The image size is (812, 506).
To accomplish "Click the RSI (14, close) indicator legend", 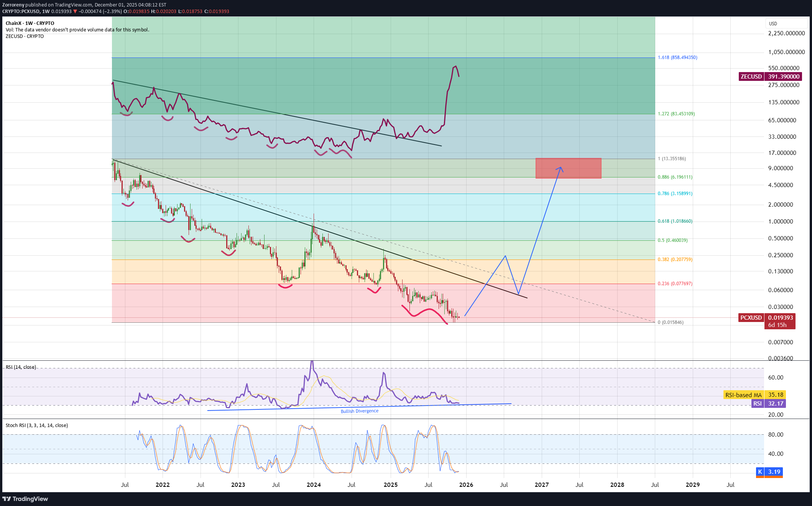I will pos(21,367).
